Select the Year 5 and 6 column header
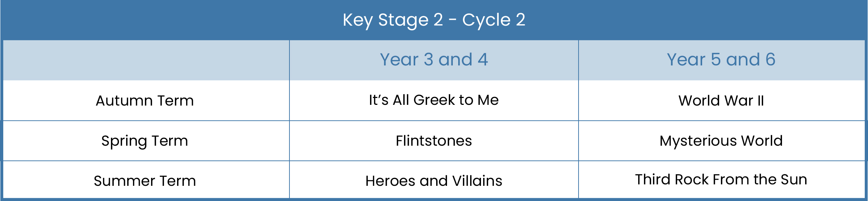 pos(721,60)
